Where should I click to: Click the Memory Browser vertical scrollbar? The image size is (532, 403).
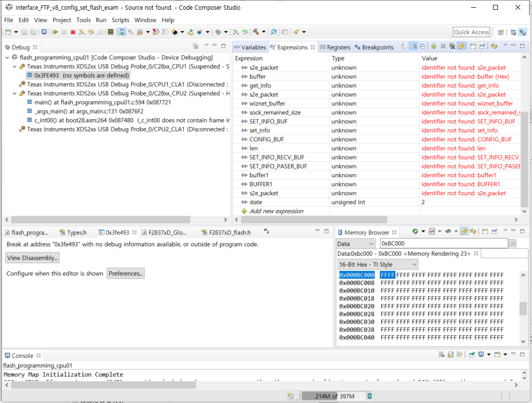click(523, 308)
